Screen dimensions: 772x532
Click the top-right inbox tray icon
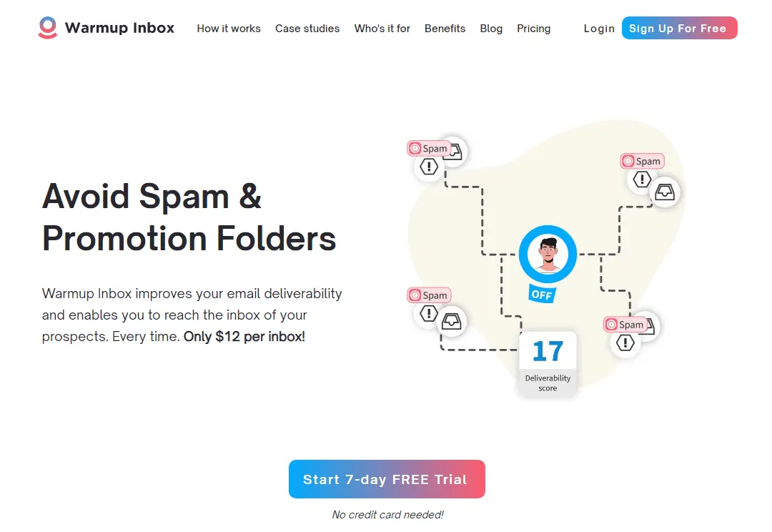tap(665, 192)
